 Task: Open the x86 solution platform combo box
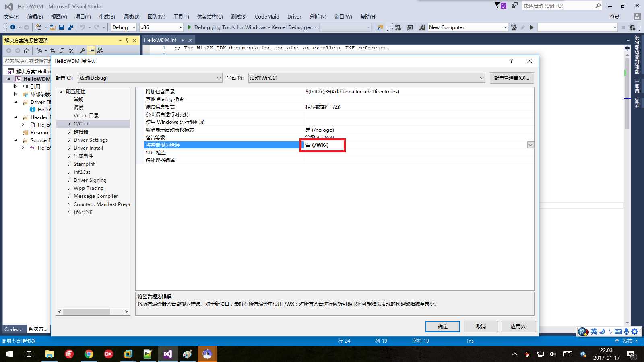tap(161, 27)
